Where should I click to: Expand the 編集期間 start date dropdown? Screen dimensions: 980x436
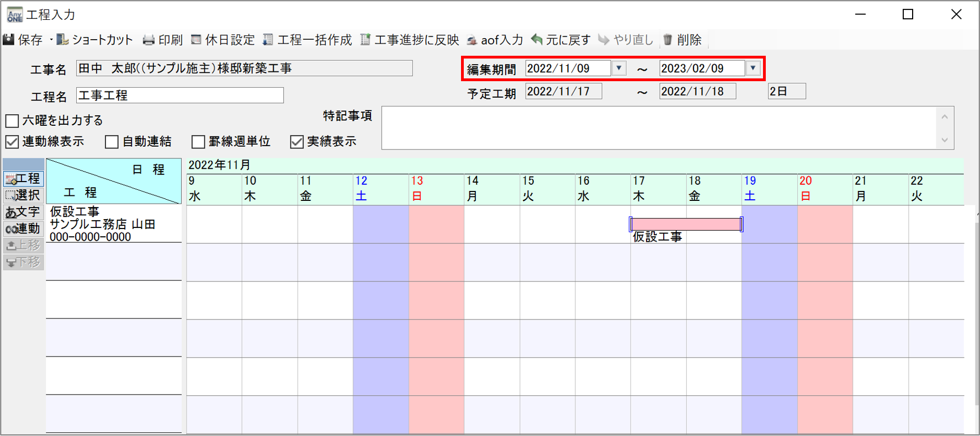(x=619, y=68)
